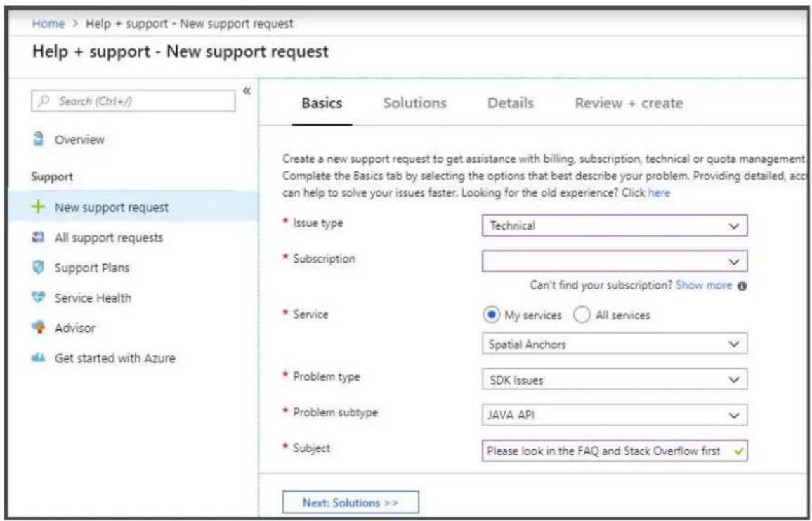Click the Service Health heart icon
Viewport: 812px width, 521px height.
tap(38, 297)
